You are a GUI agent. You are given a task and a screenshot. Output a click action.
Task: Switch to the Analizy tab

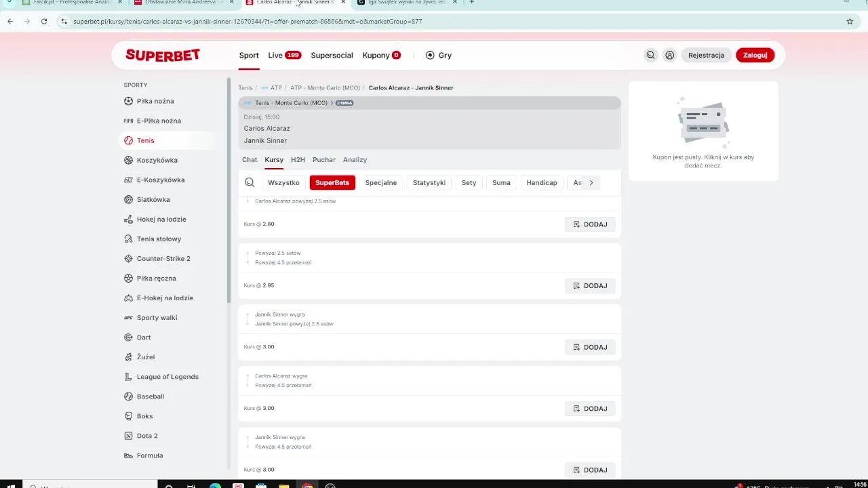[355, 160]
